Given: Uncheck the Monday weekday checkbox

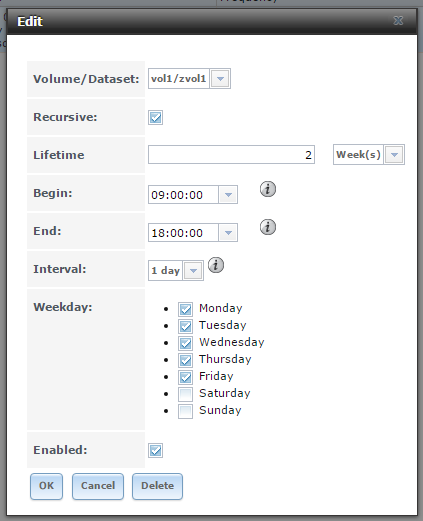Looking at the screenshot, I should pos(185,309).
